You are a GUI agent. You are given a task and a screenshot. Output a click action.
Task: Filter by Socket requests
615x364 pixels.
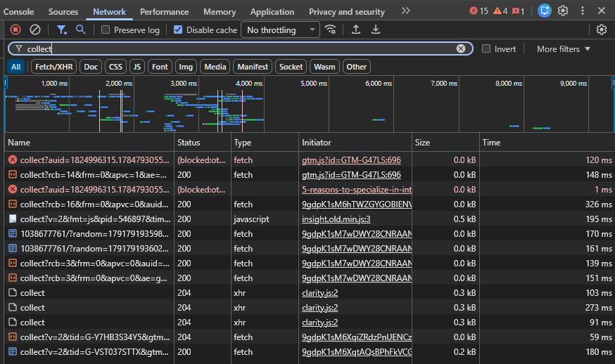291,67
